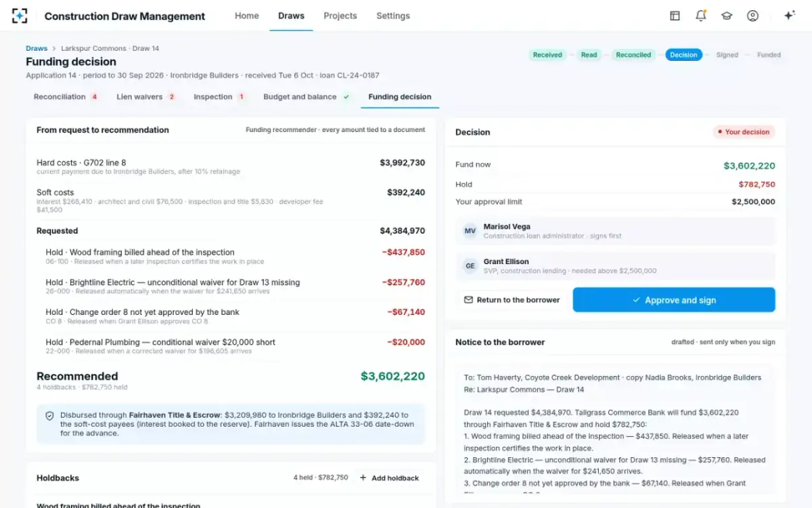Open the graduation cap learning icon
This screenshot has height=508, width=812.
[727, 16]
